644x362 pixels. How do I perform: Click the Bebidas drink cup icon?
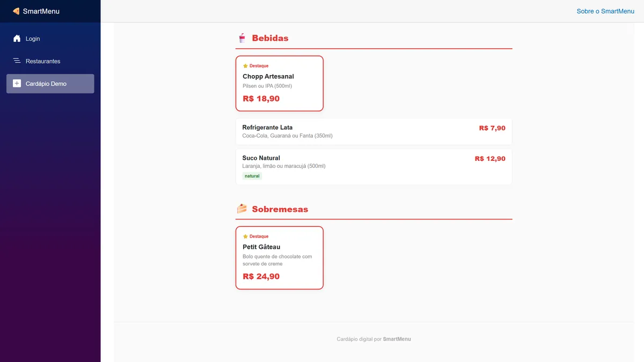tap(242, 38)
